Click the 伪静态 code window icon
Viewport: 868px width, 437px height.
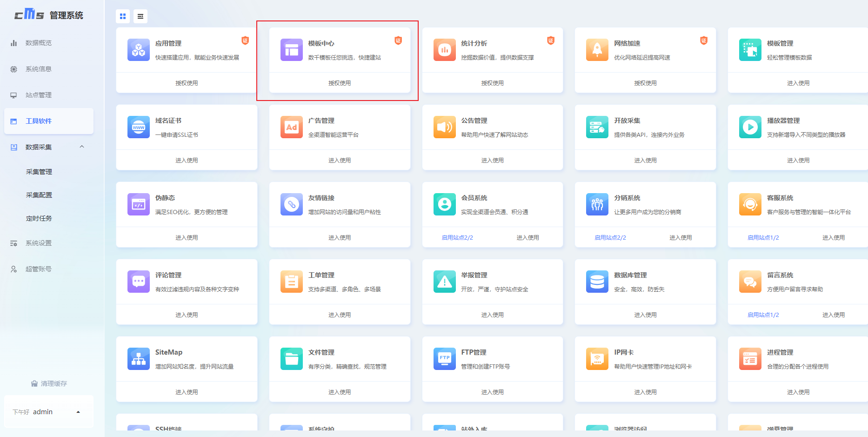tap(139, 204)
